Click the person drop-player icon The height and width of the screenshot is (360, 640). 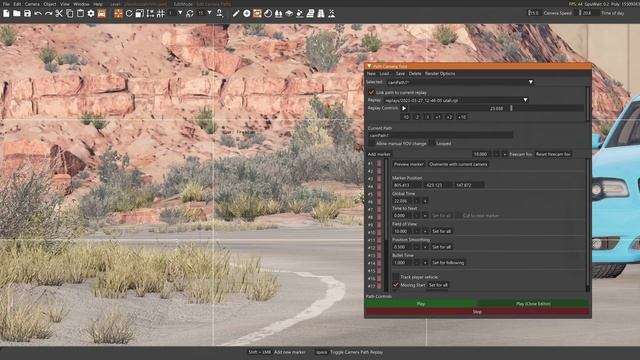[220, 13]
